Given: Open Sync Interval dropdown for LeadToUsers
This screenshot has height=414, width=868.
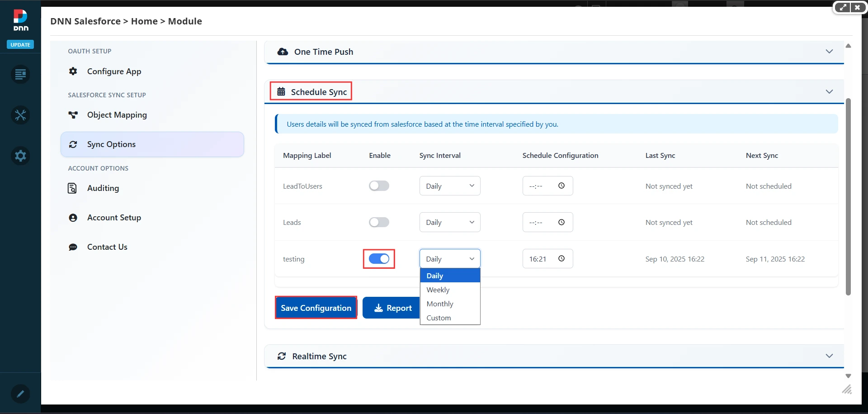Looking at the screenshot, I should click(450, 186).
